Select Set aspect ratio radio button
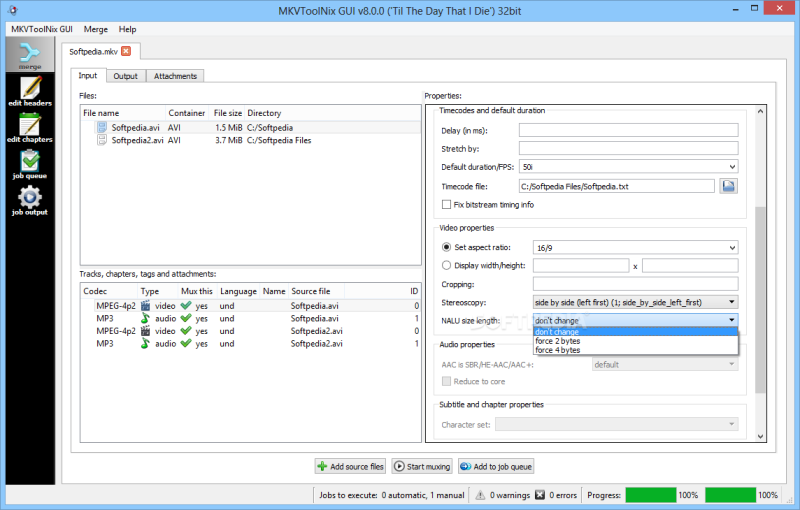The height and width of the screenshot is (510, 800). 446,247
